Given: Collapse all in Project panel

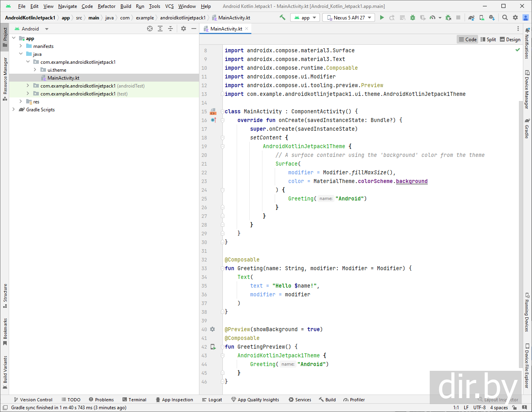Looking at the screenshot, I should [x=170, y=29].
